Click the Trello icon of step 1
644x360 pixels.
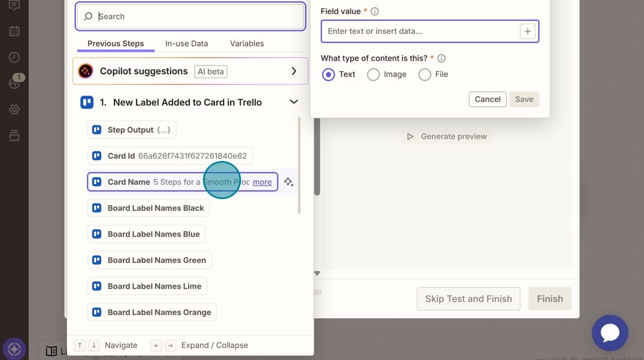pos(87,102)
